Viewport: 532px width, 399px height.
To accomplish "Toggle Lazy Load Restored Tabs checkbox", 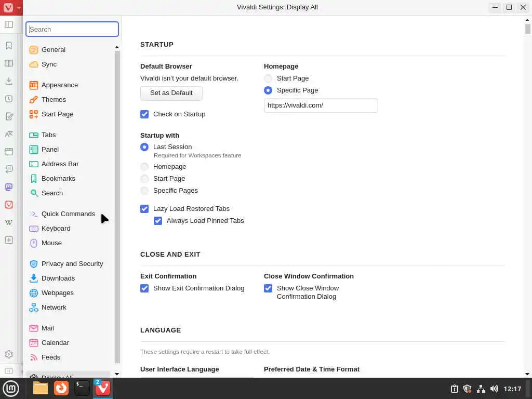I will [x=144, y=209].
